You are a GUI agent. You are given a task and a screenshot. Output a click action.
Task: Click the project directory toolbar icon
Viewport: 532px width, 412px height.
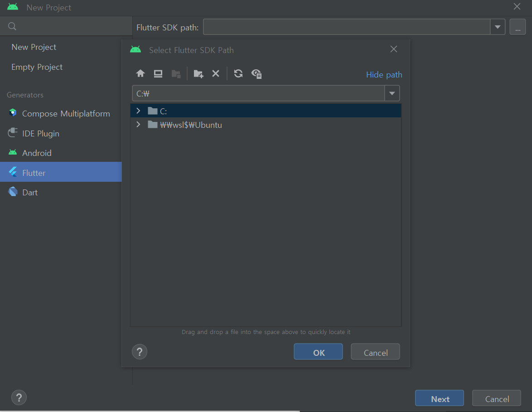176,73
